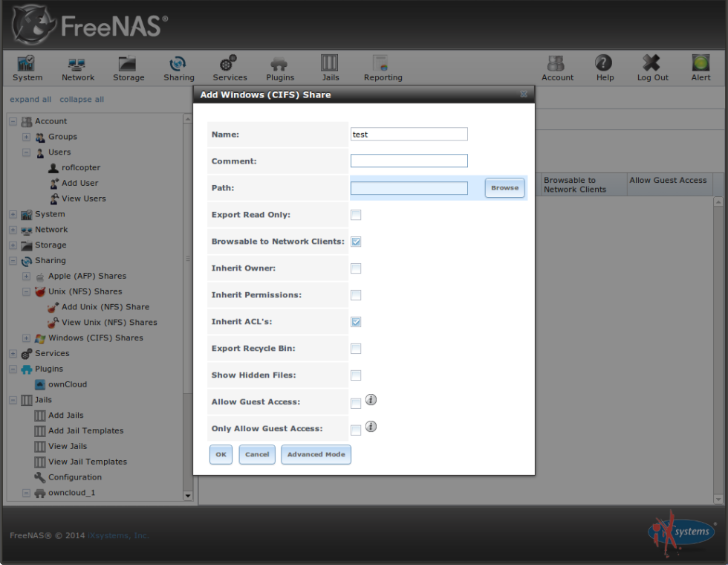This screenshot has width=728, height=565.
Task: Select the Storage toolbar icon
Action: tap(128, 67)
